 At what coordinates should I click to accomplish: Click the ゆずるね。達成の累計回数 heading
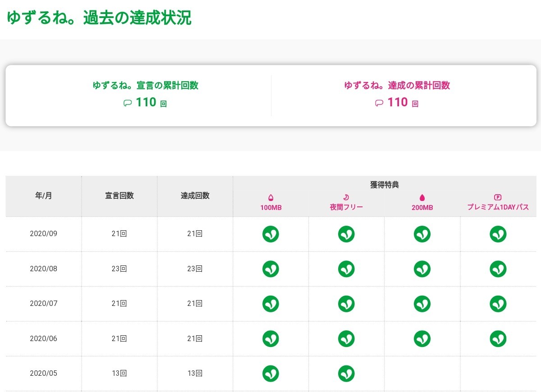coord(397,86)
